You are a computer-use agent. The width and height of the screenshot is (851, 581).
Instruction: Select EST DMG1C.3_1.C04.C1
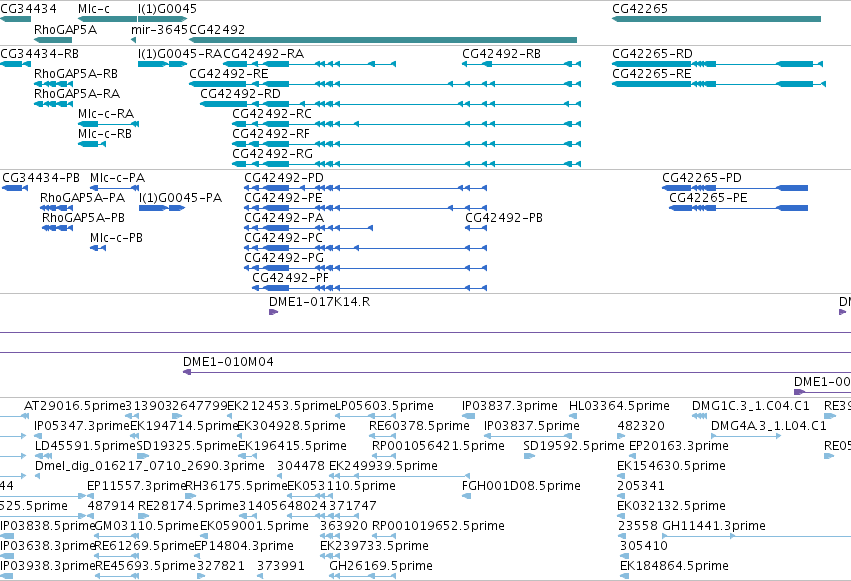point(700,416)
